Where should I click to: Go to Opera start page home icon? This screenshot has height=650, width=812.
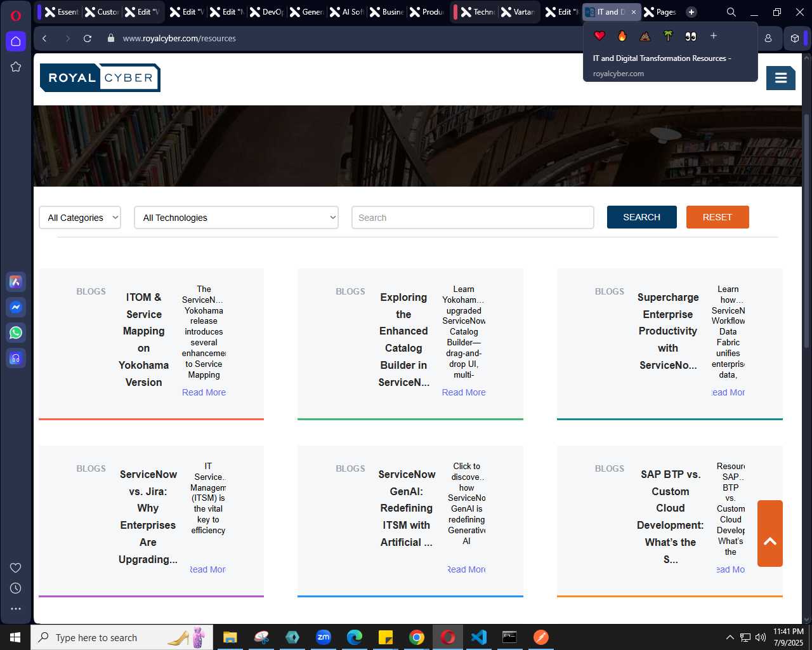click(x=16, y=41)
